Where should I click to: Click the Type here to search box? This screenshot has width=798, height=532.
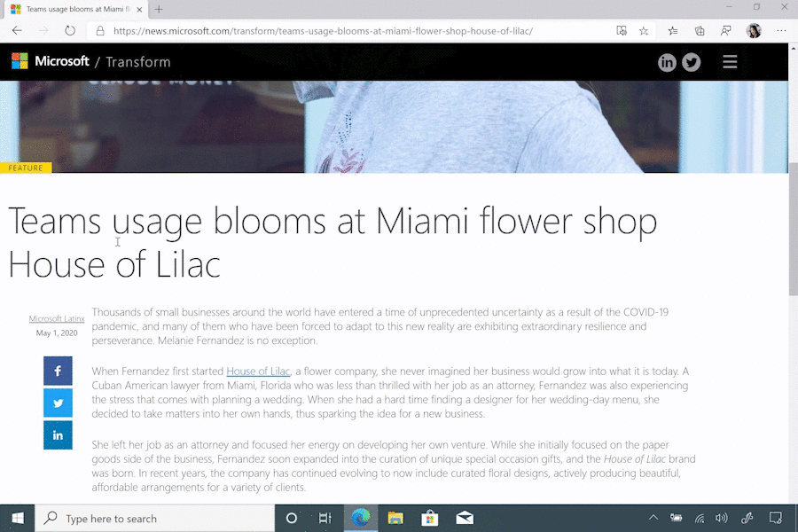(x=154, y=518)
